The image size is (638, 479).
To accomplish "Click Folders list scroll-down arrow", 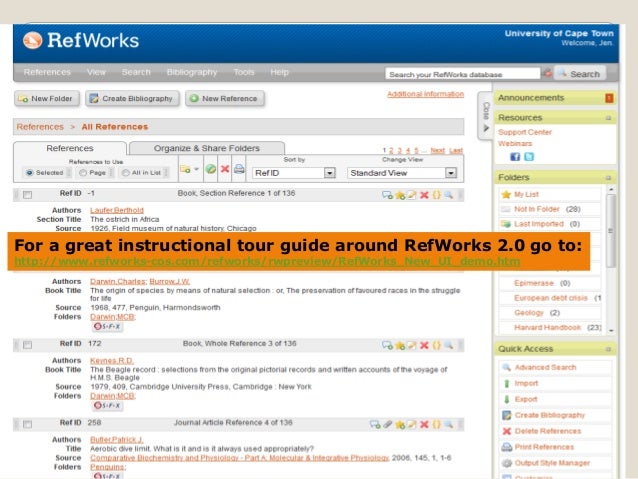I will [x=611, y=330].
